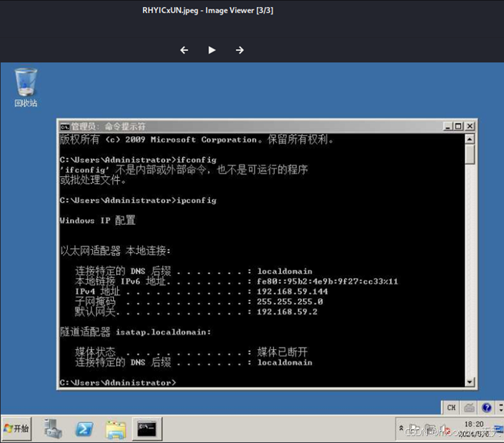
Task: Minimize the command prompt window
Action: pyautogui.click(x=447, y=126)
